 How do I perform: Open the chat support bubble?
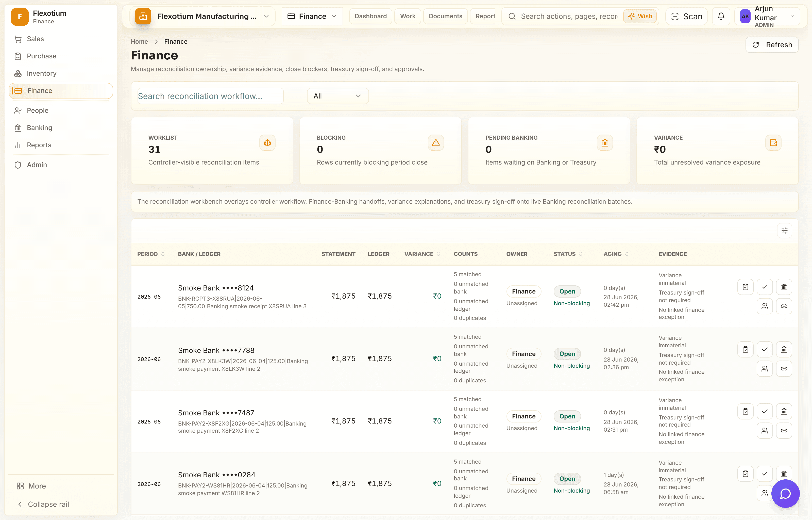[785, 494]
